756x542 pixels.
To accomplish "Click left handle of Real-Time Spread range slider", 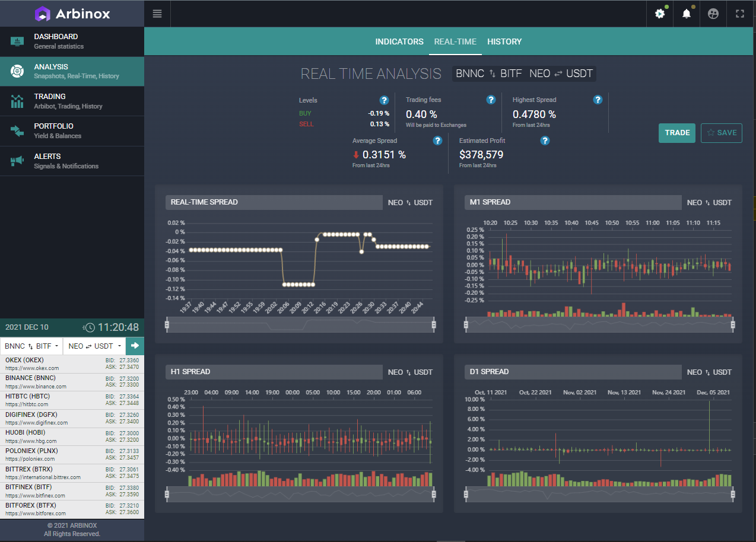I will pos(167,324).
